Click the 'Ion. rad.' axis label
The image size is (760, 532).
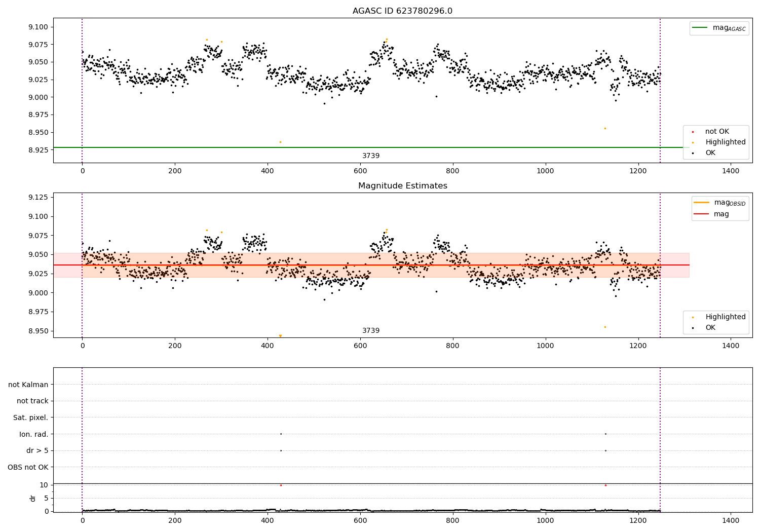(34, 434)
